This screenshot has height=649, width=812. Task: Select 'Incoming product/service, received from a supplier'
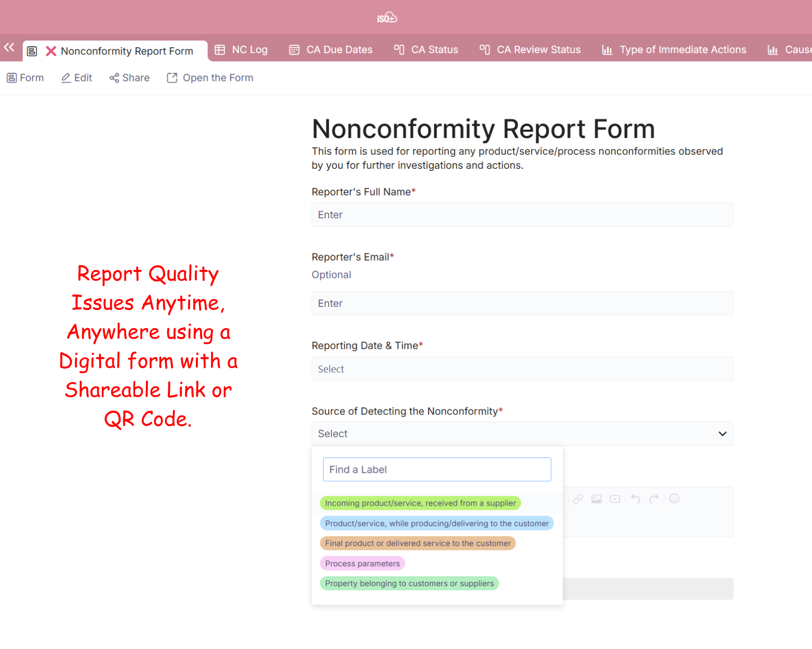pos(420,503)
